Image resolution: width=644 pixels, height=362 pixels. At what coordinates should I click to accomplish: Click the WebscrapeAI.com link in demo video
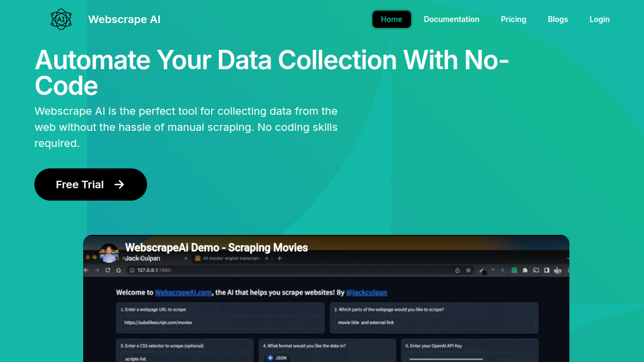184,293
